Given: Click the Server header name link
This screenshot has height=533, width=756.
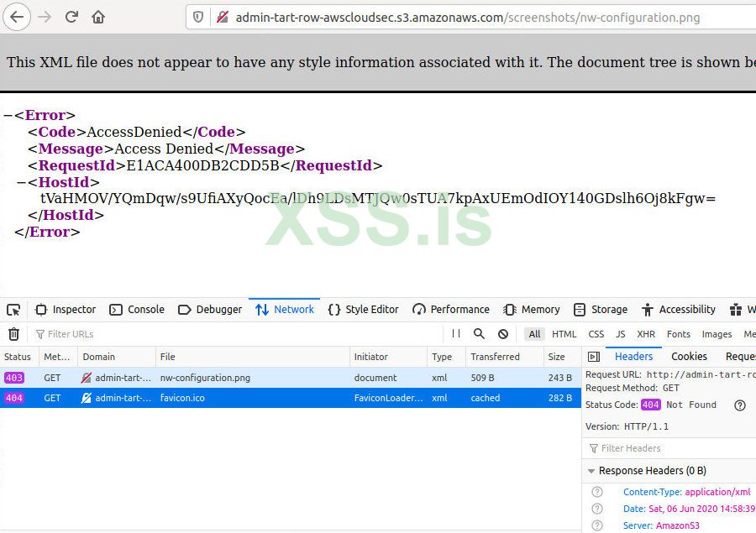Looking at the screenshot, I should [x=638, y=525].
